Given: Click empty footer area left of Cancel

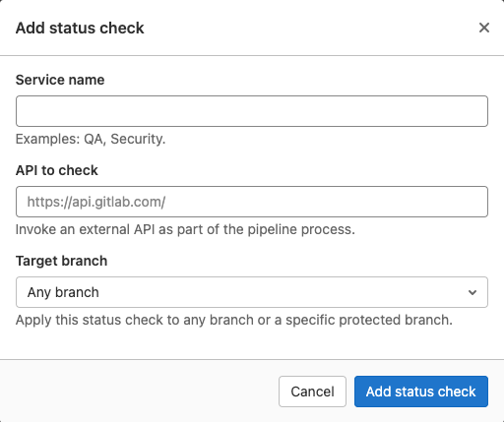Looking at the screenshot, I should point(138,392).
